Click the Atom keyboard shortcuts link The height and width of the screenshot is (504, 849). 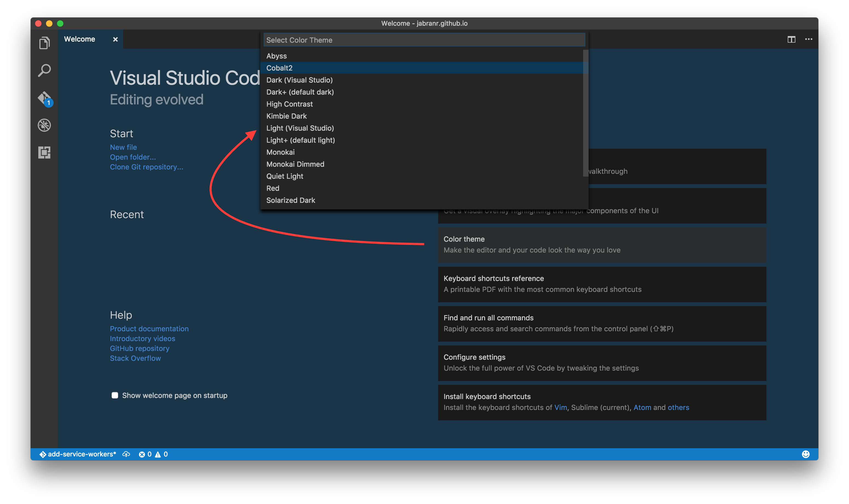[x=642, y=408]
